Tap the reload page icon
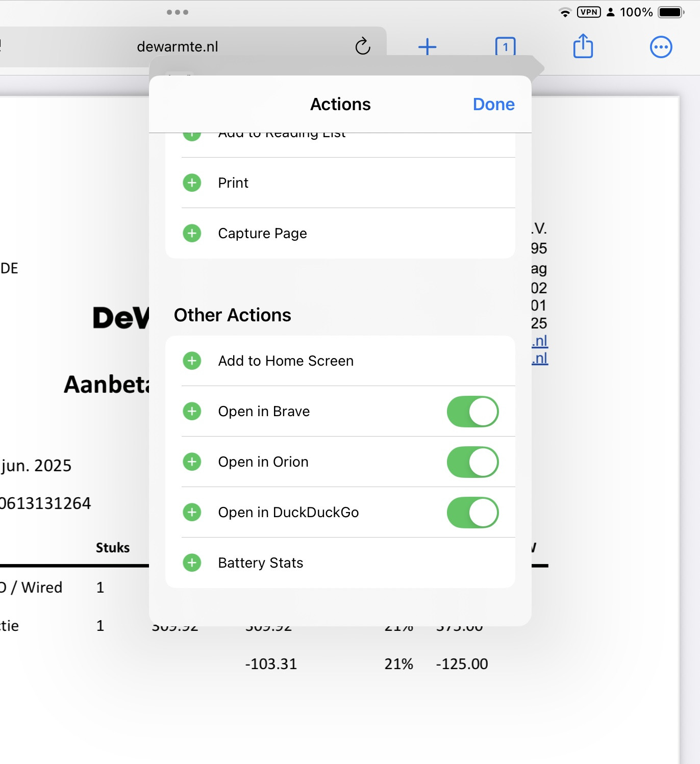The width and height of the screenshot is (700, 764). click(x=362, y=46)
